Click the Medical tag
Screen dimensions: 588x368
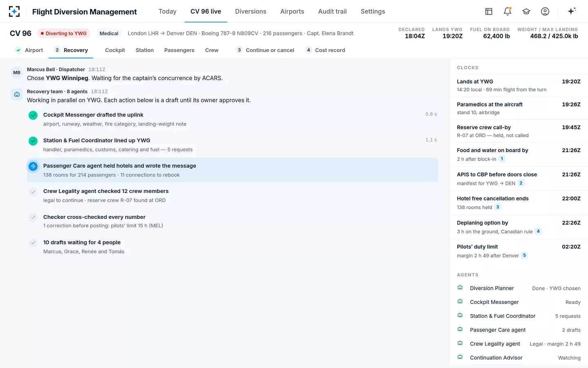pos(109,34)
